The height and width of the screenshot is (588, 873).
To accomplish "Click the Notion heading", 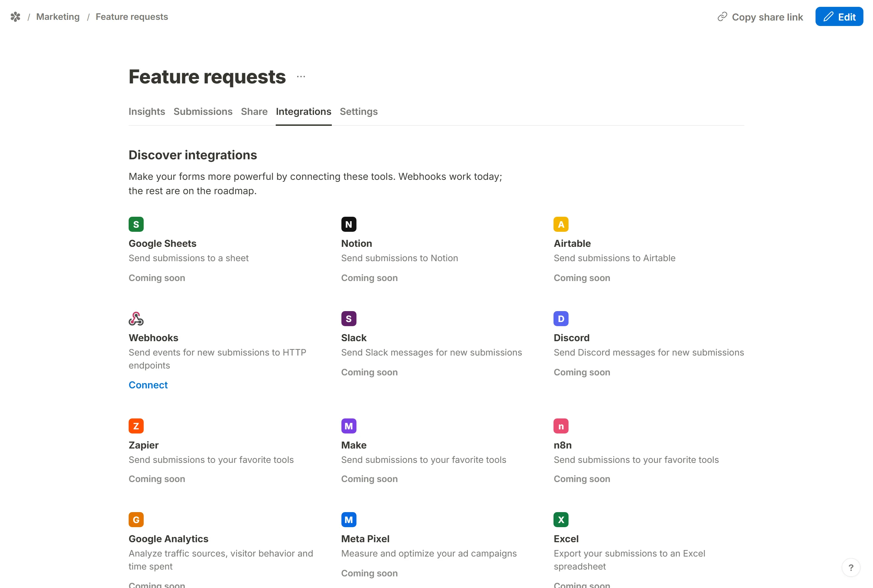I will 356,243.
